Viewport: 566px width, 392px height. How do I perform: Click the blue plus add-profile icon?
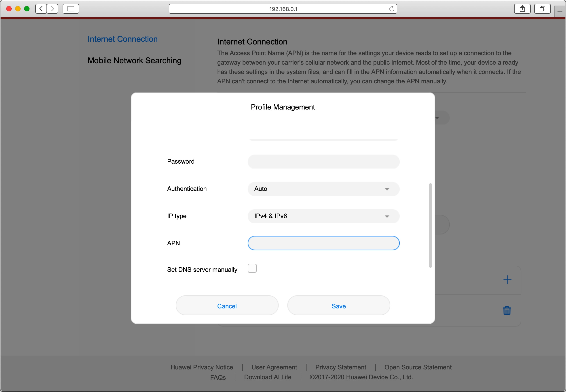[507, 280]
